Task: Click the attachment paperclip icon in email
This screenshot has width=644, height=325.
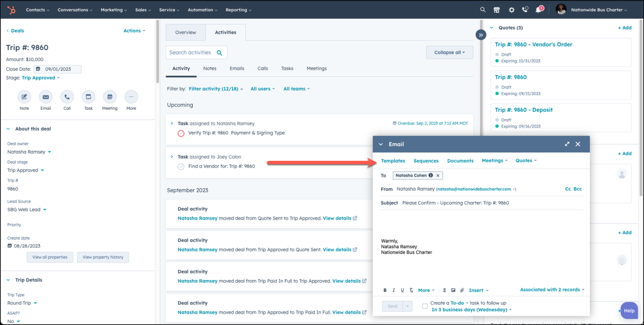Action: point(462,291)
